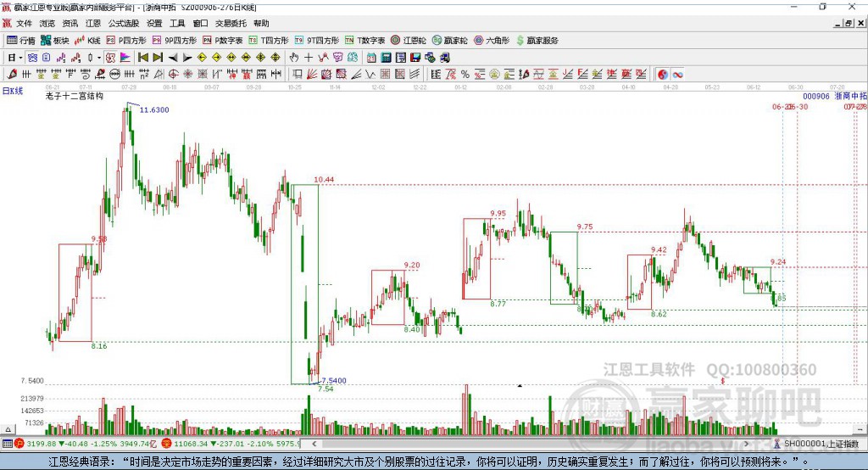Open the 赢家轮 tool
868x470 pixels.
coord(450,41)
